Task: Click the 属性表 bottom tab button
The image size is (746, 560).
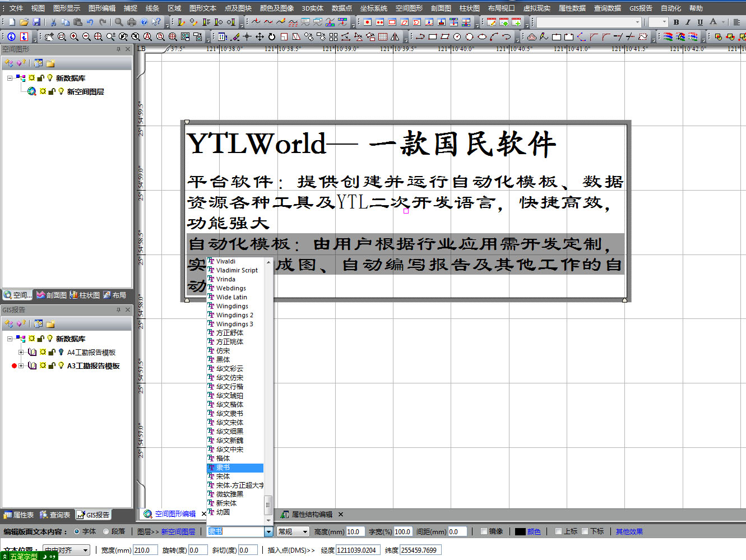Action: point(18,515)
